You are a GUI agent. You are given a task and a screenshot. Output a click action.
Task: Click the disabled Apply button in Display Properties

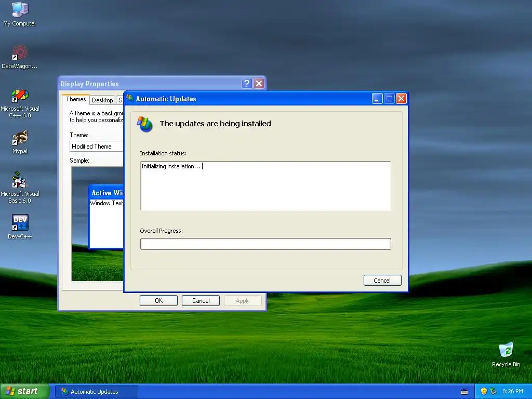tap(243, 301)
